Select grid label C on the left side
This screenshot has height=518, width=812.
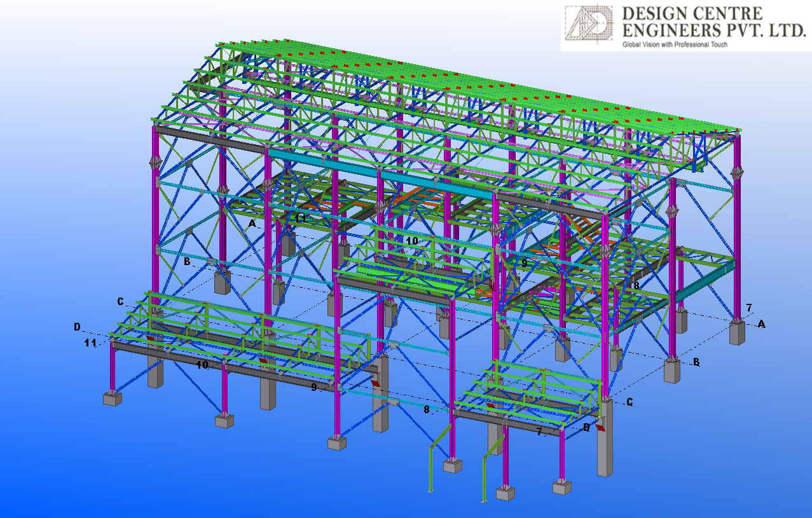tap(120, 301)
